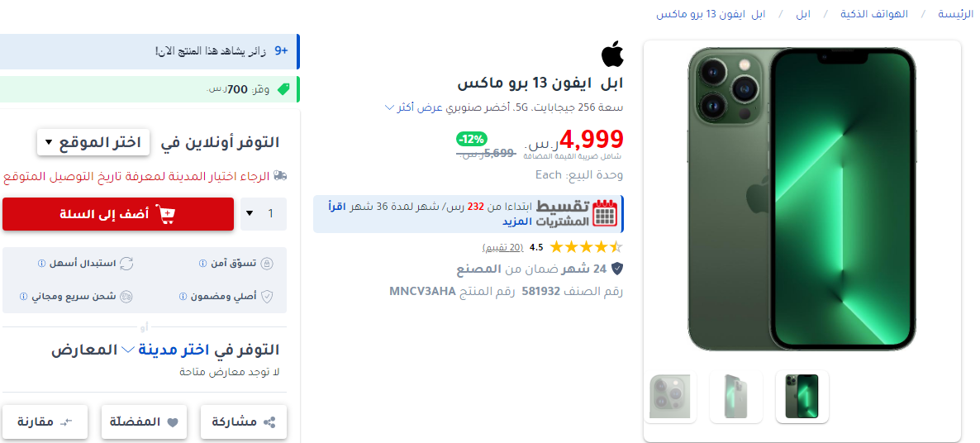Add product to المفضلة favorites
This screenshot has height=443, width=980.
(145, 422)
